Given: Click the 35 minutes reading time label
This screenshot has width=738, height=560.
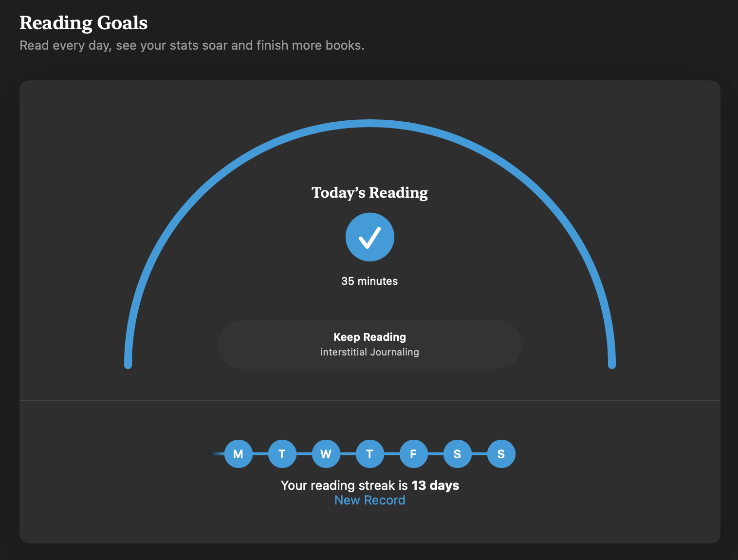Looking at the screenshot, I should [x=369, y=281].
